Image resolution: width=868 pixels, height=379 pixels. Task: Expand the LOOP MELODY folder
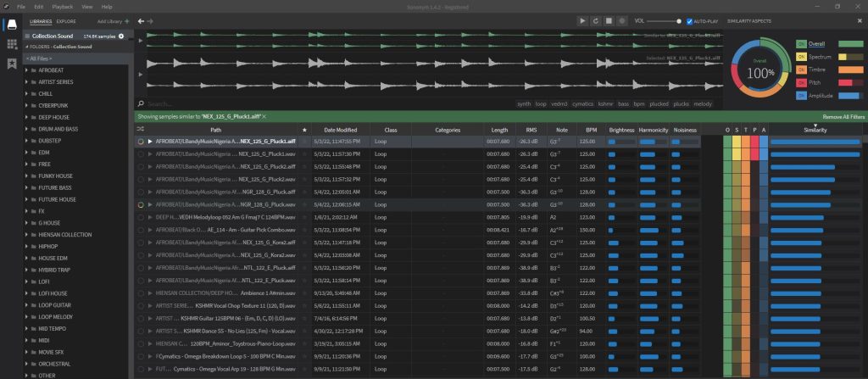26,317
